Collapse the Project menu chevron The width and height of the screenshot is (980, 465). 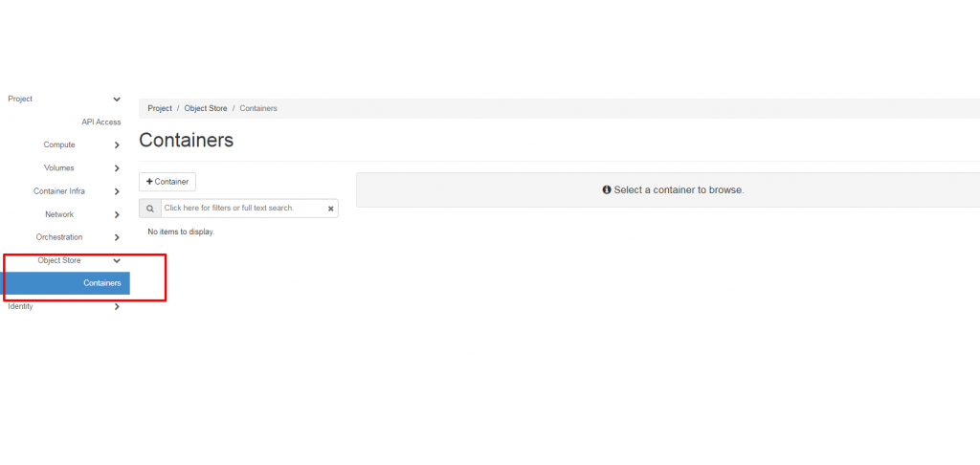pos(117,100)
